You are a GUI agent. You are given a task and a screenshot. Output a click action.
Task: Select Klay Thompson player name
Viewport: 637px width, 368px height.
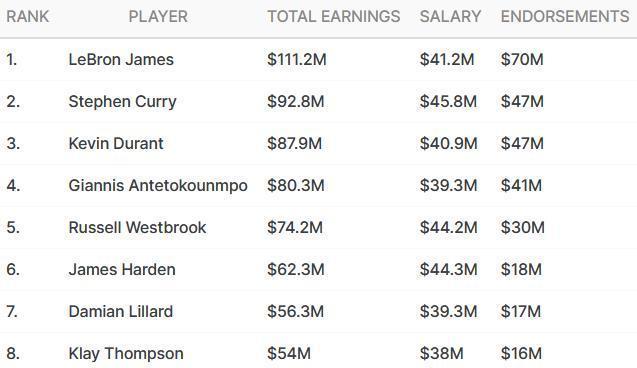(126, 353)
